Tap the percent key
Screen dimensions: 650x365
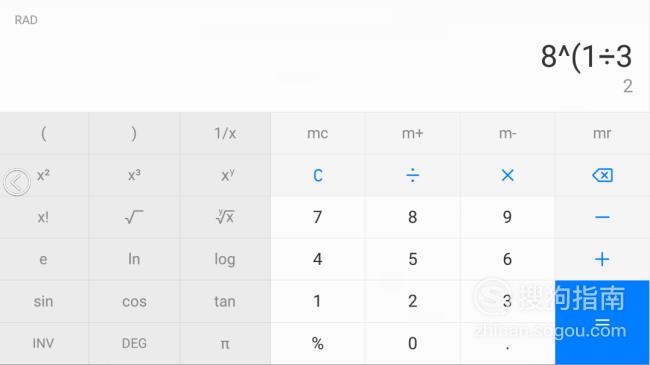(318, 343)
